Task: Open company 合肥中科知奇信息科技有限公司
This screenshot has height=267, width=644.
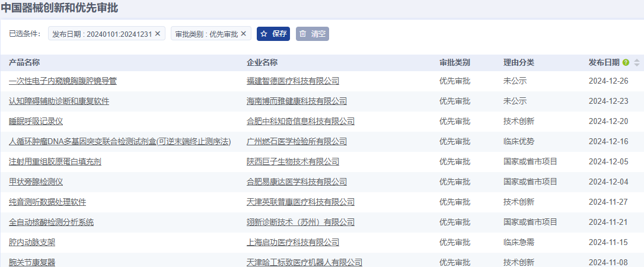Action: tap(301, 121)
